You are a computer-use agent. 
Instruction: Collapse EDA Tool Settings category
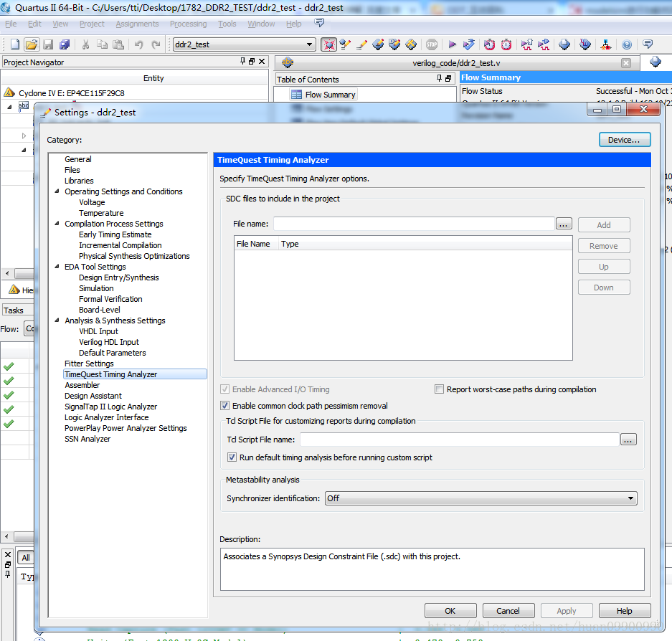pyautogui.click(x=57, y=266)
